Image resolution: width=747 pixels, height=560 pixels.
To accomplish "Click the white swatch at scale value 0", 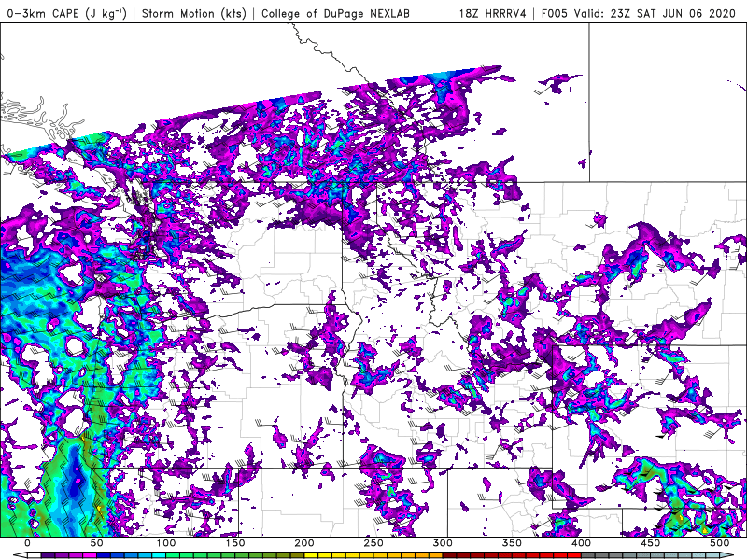I will click(35, 554).
